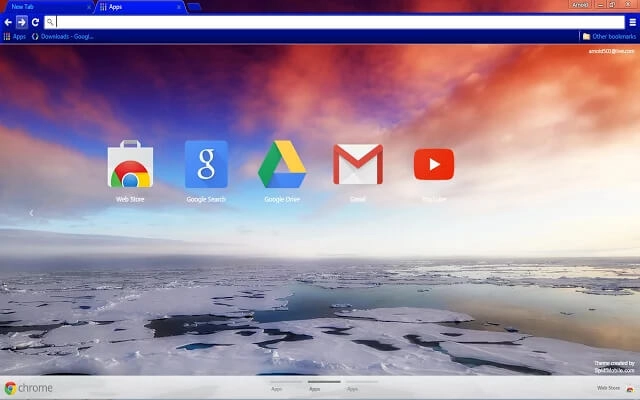Open the Downloads - Googl... bookmark
640x400 pixels.
coord(63,37)
